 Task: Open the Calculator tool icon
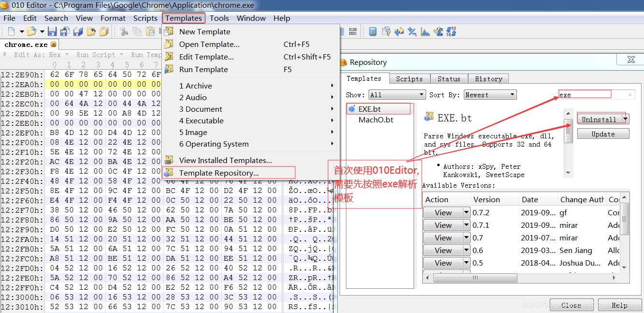[x=373, y=31]
